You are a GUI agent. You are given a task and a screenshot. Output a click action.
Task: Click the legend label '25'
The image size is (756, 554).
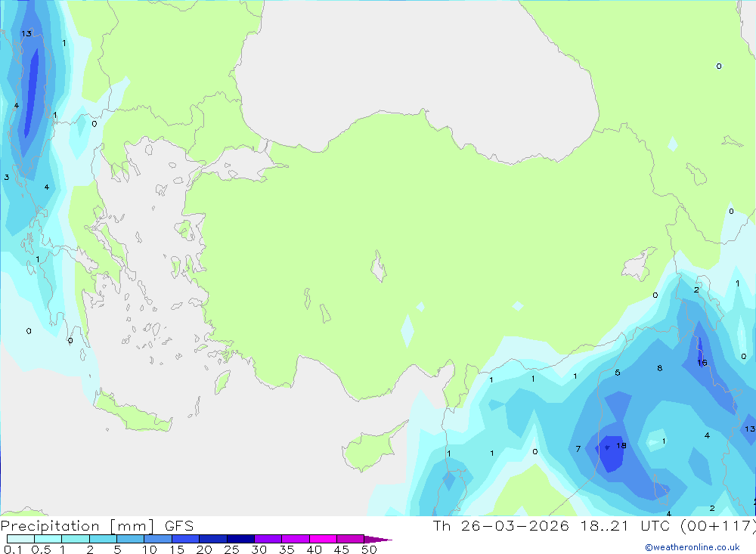[231, 549]
